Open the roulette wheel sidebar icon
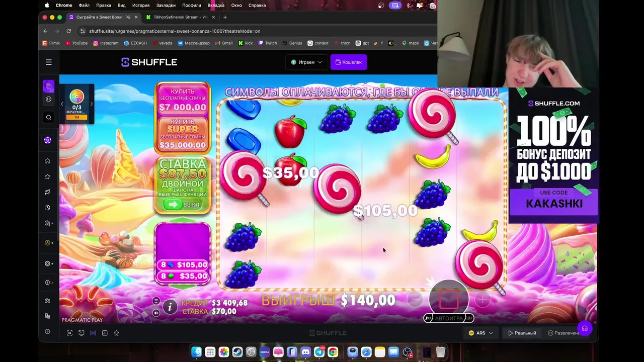 pos(47,263)
